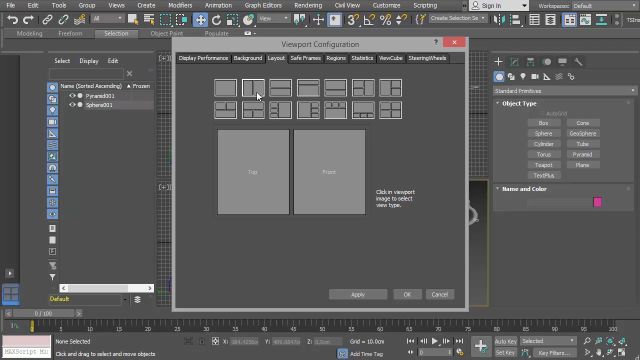Click the time slider 0/100 handle
Screen dimensions: 640x360
[x=43, y=313]
